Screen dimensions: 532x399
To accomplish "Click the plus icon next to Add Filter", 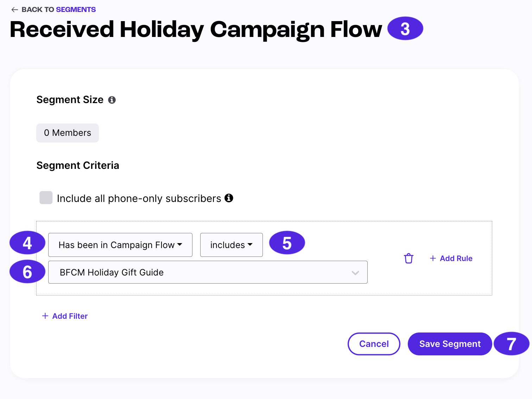I will [45, 316].
